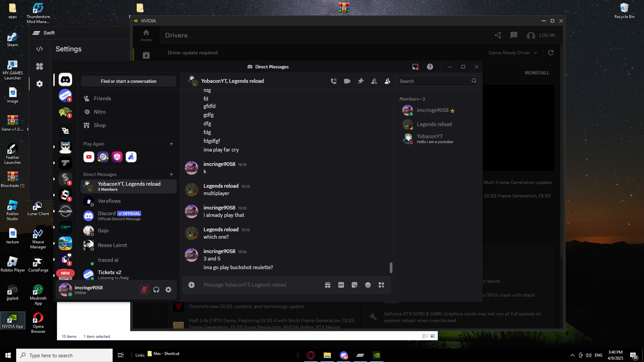Open Discord inbox icon in title bar
The width and height of the screenshot is (644, 362).
click(415, 67)
